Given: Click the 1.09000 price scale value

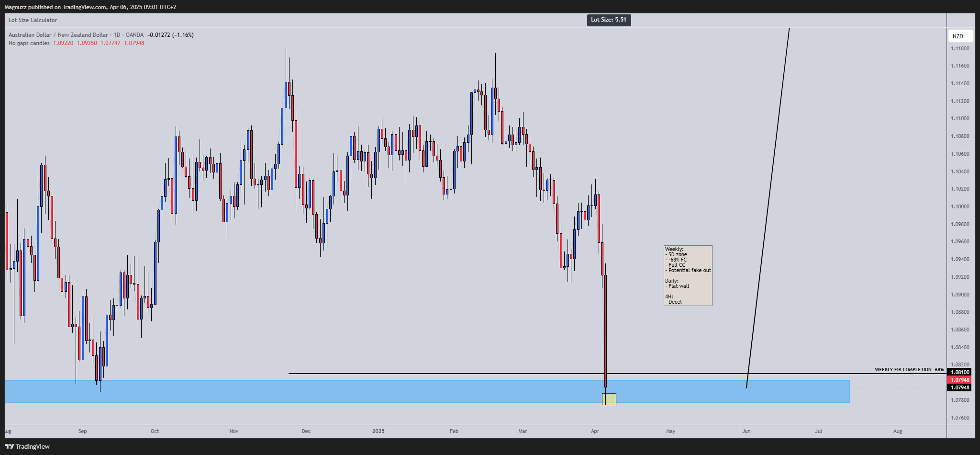Looking at the screenshot, I should click(960, 295).
